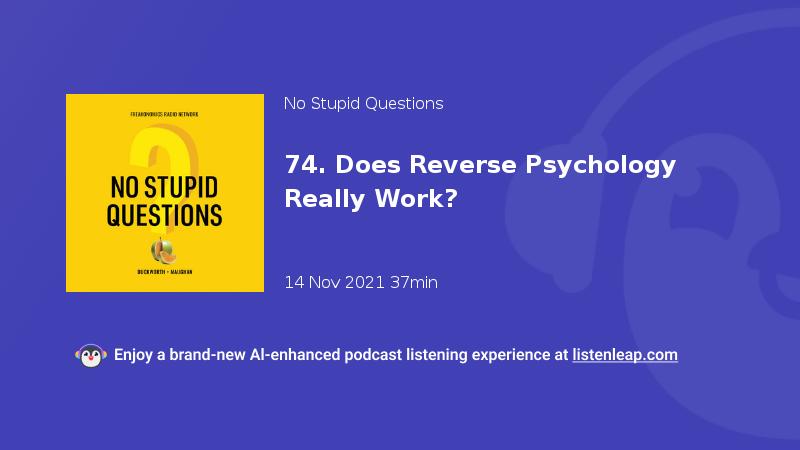
Task: Click the penguin with headphones logo
Action: (x=91, y=356)
